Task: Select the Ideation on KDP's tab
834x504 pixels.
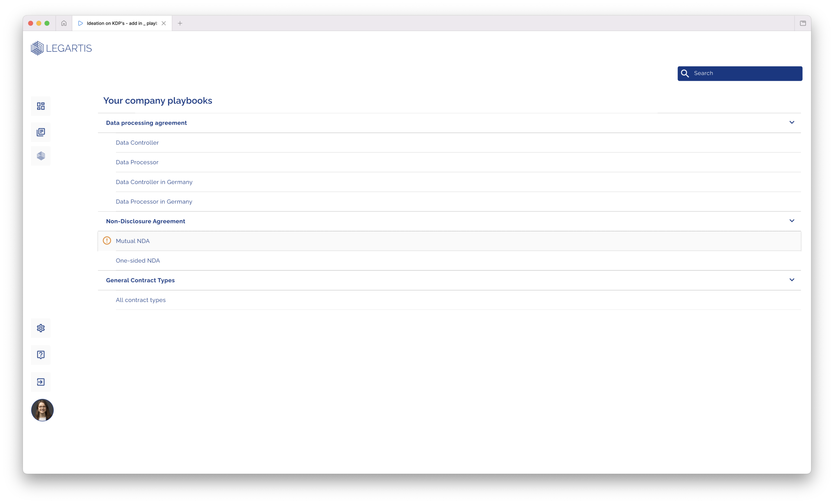Action: click(x=122, y=23)
